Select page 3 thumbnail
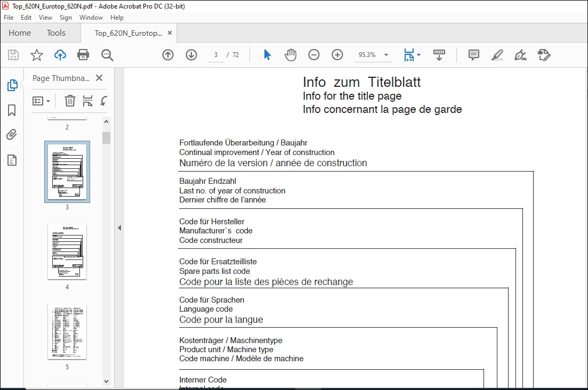Screen dimensions: 588x390 (67, 172)
